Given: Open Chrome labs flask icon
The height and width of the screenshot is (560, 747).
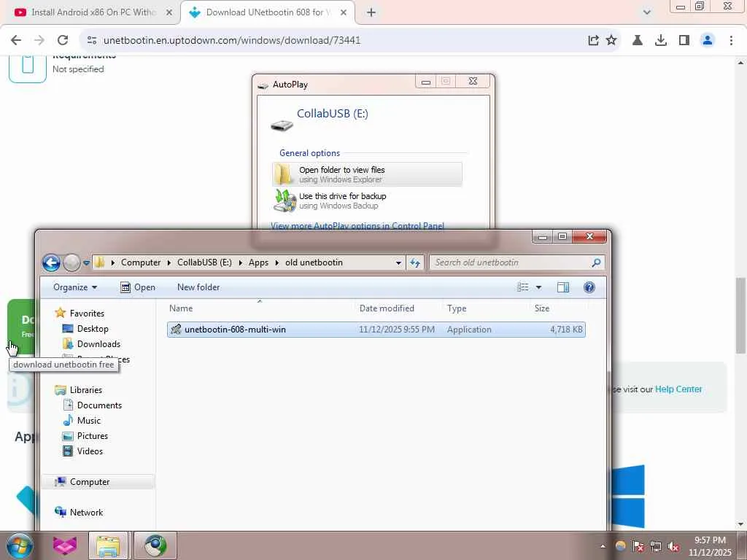Looking at the screenshot, I should point(638,41).
